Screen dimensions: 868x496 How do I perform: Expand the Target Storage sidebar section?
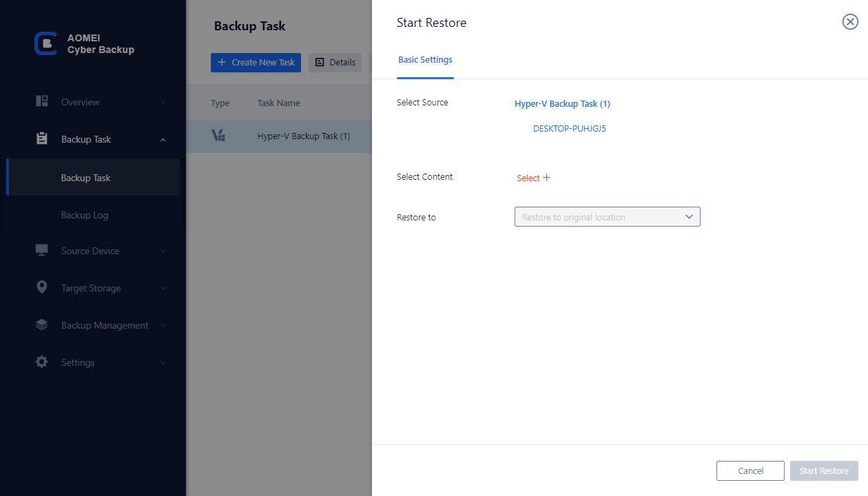click(163, 289)
